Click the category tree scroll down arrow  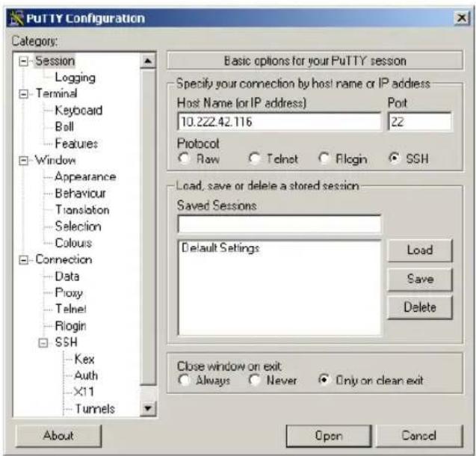tap(148, 408)
